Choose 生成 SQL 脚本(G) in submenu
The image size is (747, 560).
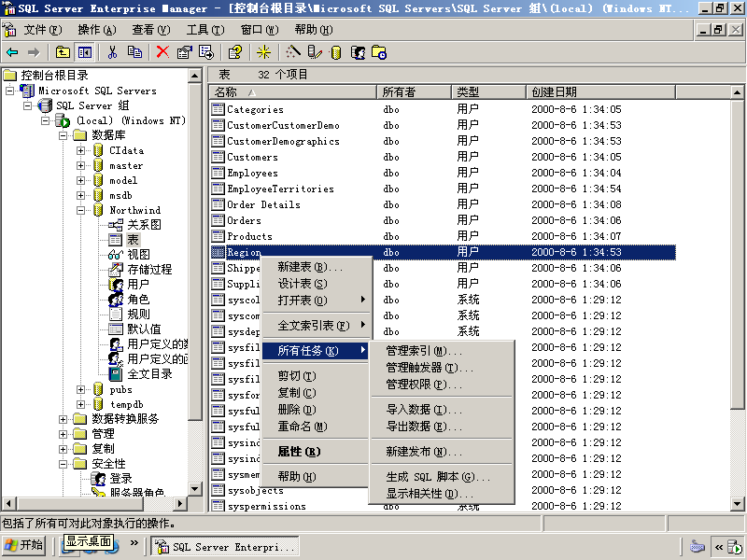pyautogui.click(x=442, y=477)
